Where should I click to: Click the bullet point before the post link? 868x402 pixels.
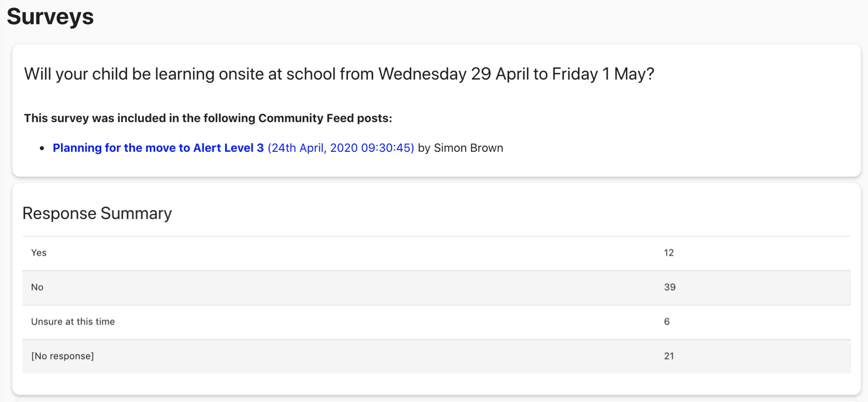pos(42,148)
